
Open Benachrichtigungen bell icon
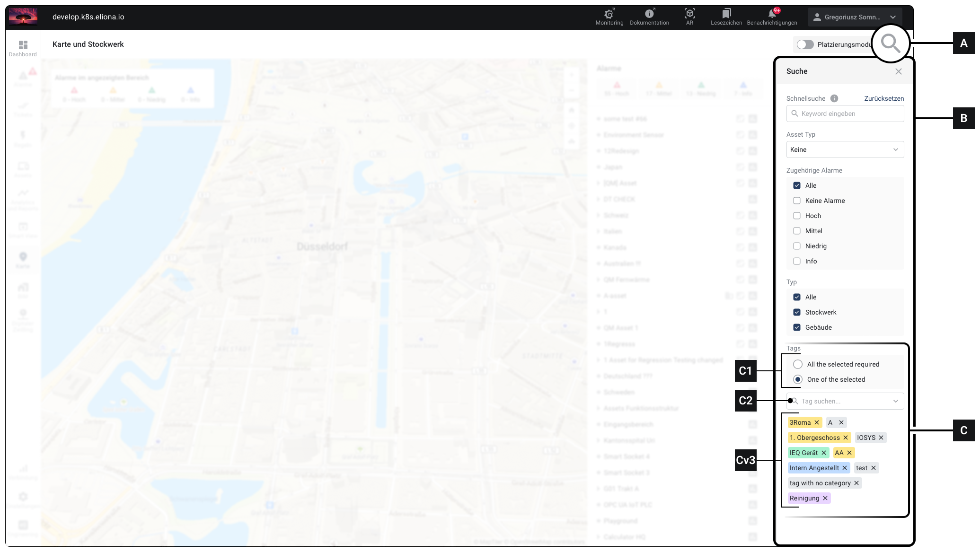tap(772, 14)
